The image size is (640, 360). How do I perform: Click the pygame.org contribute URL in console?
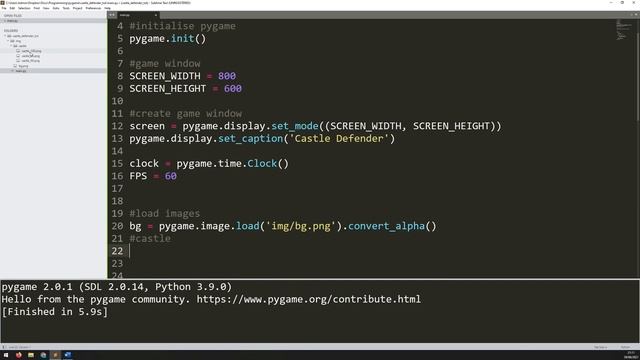309,299
